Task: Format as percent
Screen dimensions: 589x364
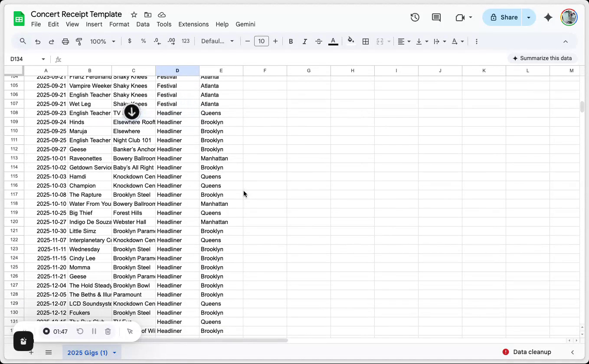Action: [x=144, y=41]
